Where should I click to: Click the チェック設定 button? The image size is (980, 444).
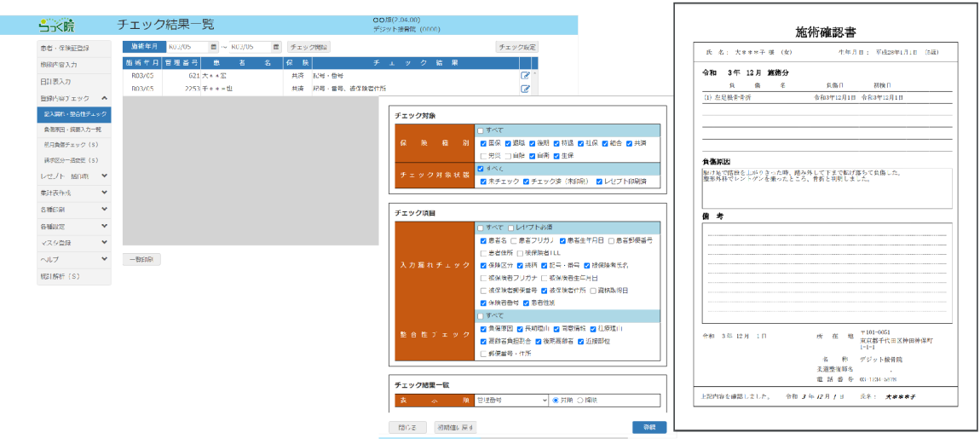pyautogui.click(x=516, y=47)
